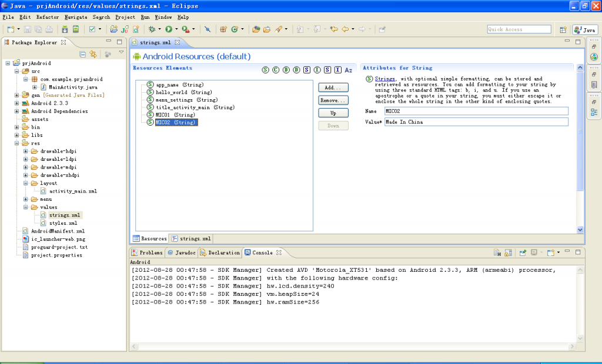This screenshot has height=364, width=602.
Task: Click the New JUnit test icon
Action: point(125,29)
